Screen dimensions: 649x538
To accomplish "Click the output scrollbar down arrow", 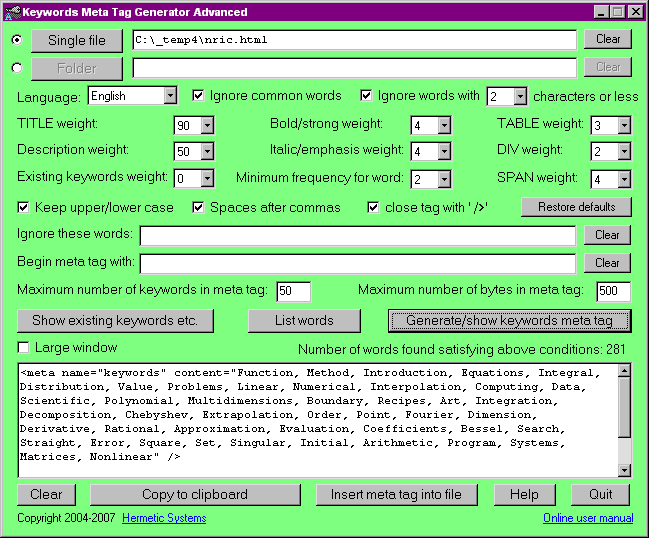I will [624, 470].
